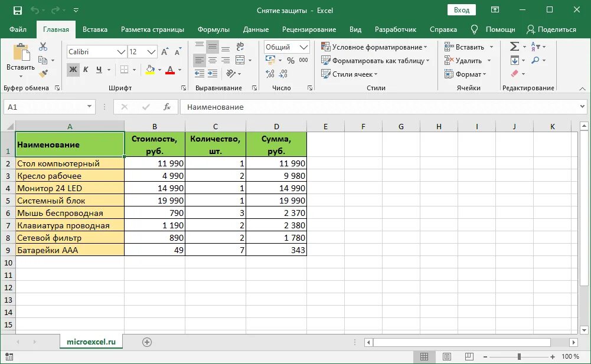Click the Sort and Filter icon
The height and width of the screenshot is (364, 591).
click(536, 47)
